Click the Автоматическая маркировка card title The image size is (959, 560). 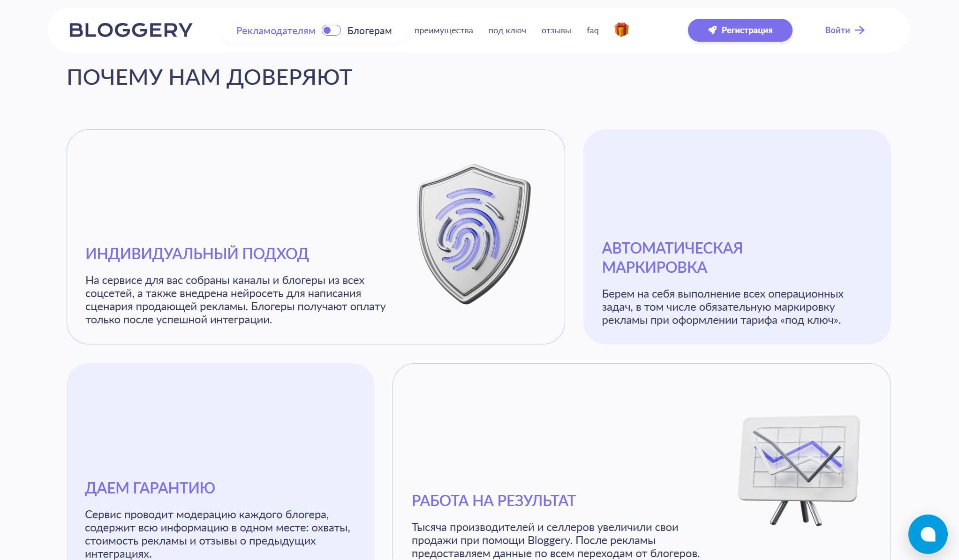click(672, 257)
